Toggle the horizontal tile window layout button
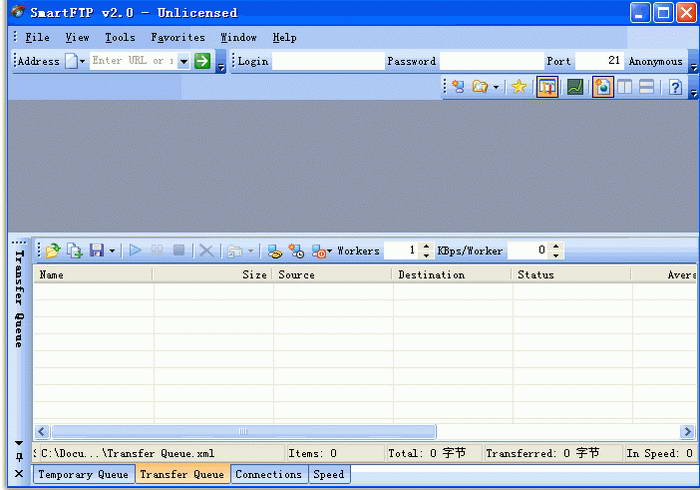The height and width of the screenshot is (490, 700). pyautogui.click(x=647, y=87)
